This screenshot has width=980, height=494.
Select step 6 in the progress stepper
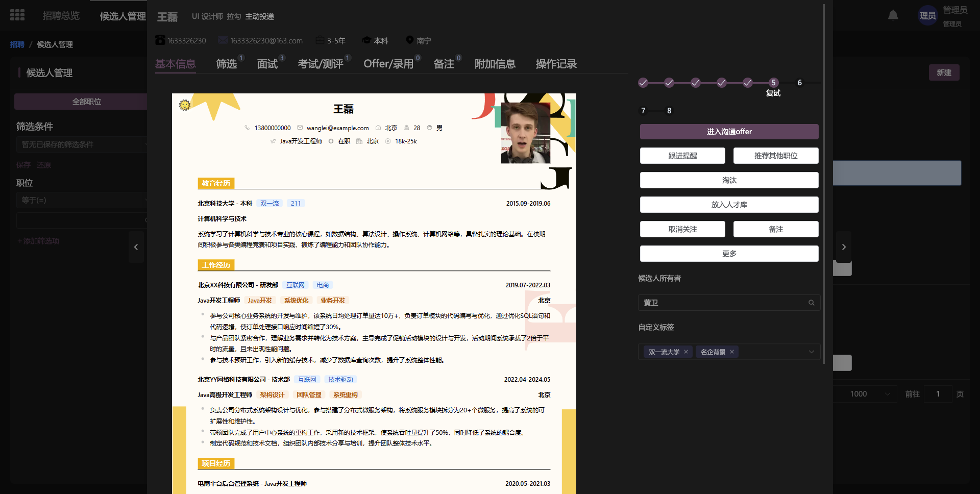tap(799, 83)
